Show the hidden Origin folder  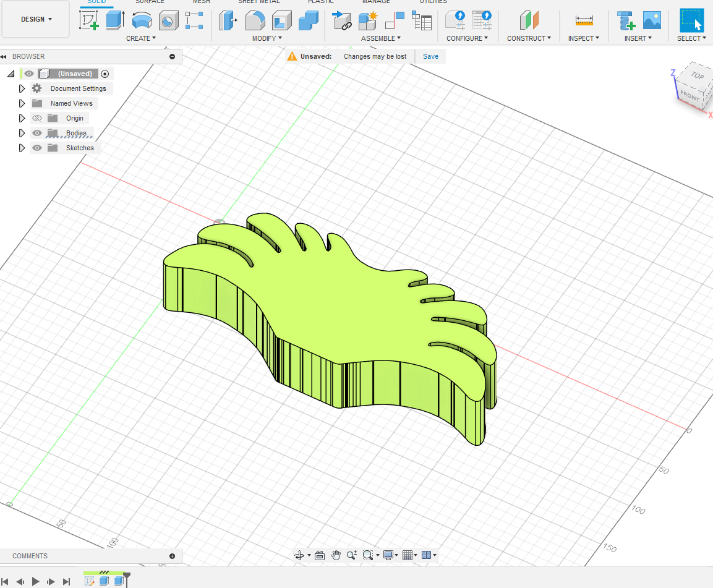37,118
